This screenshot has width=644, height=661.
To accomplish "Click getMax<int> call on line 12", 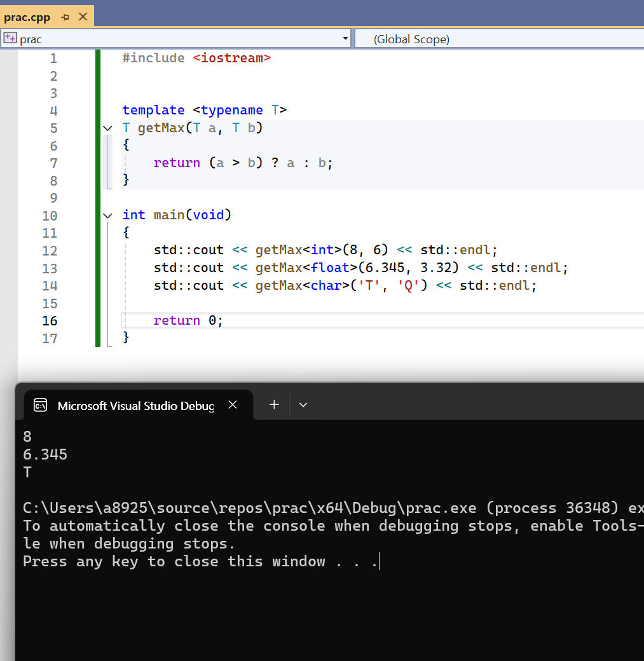I will [322, 250].
